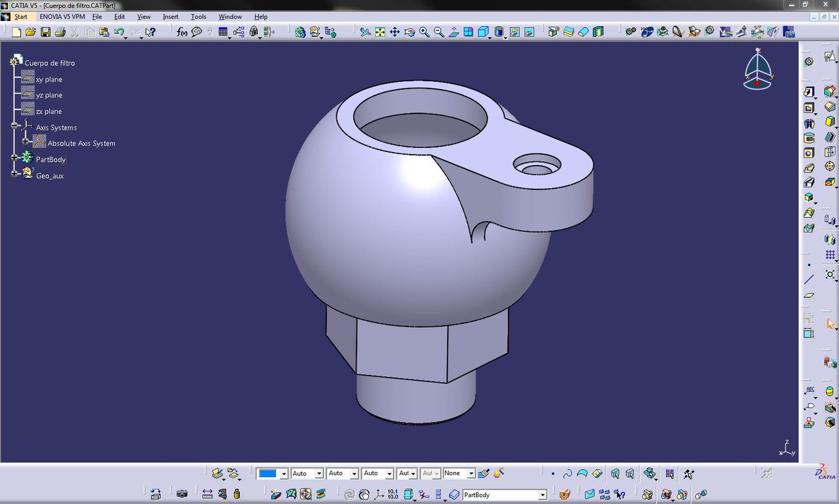Open the Start menu

point(21,16)
